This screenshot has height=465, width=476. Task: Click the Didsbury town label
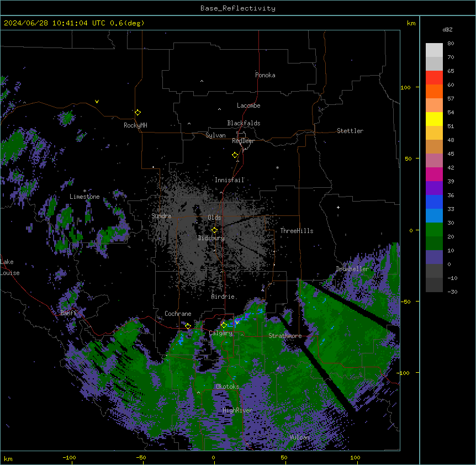(x=211, y=238)
